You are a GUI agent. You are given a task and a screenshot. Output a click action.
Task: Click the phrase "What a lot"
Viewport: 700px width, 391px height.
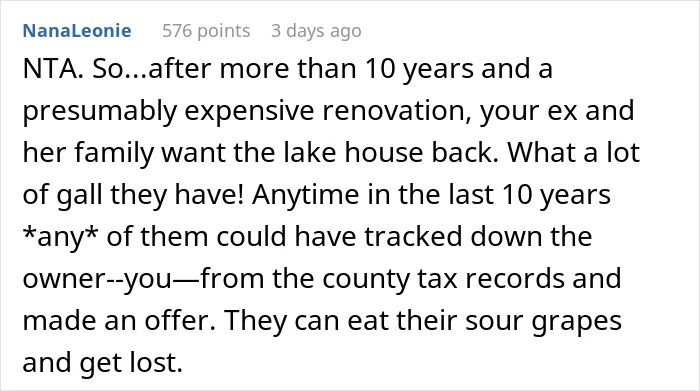click(x=574, y=152)
